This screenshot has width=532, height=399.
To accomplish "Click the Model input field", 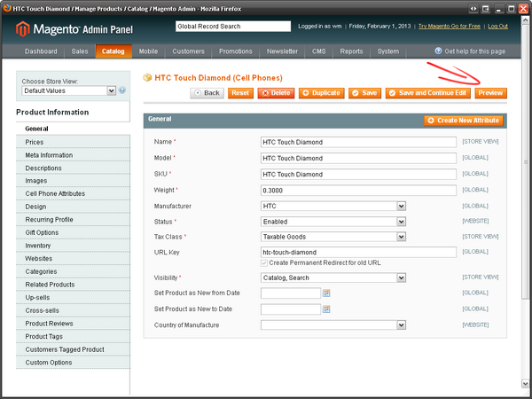I will [358, 158].
